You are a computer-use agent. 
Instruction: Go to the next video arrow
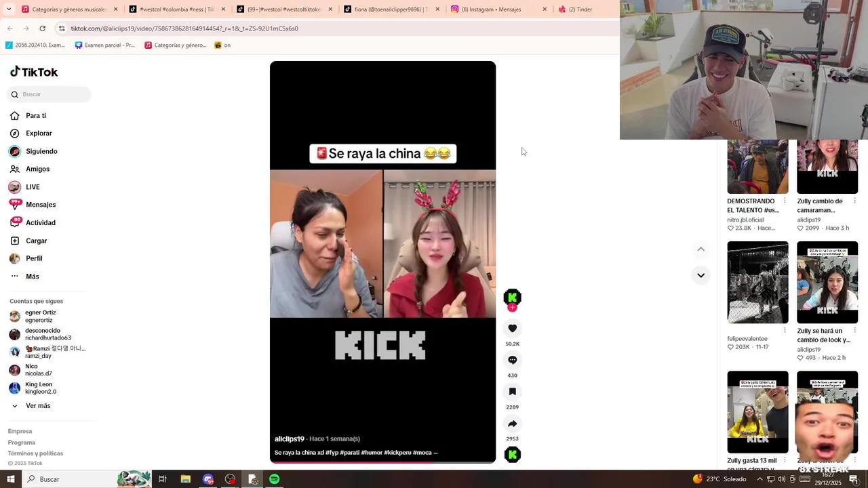click(701, 275)
